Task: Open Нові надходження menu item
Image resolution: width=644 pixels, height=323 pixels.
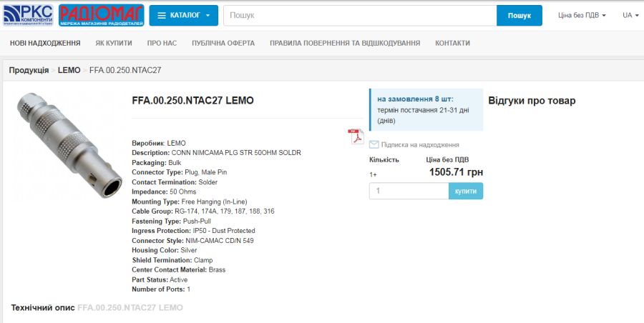Action: [45, 43]
